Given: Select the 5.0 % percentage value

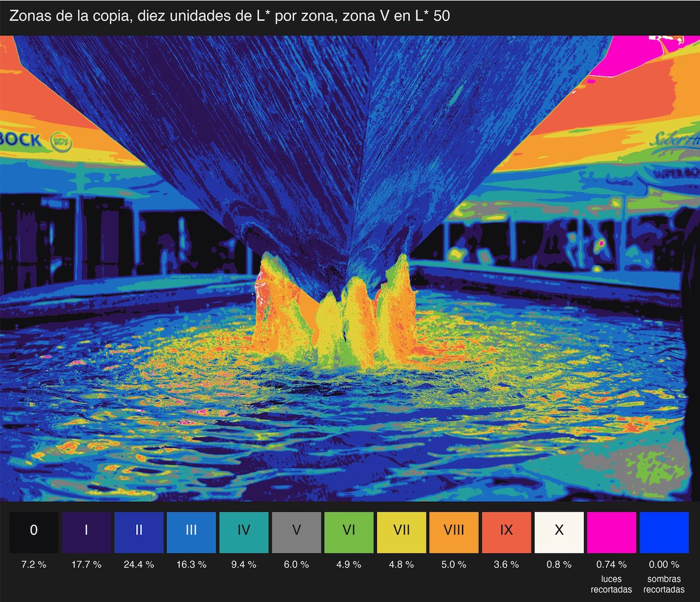Looking at the screenshot, I should [454, 564].
